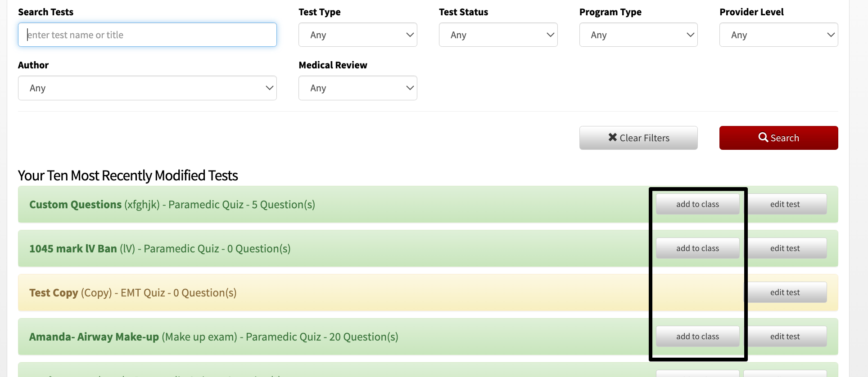The image size is (868, 377).
Task: Click the 'Program Type' label
Action: 610,12
